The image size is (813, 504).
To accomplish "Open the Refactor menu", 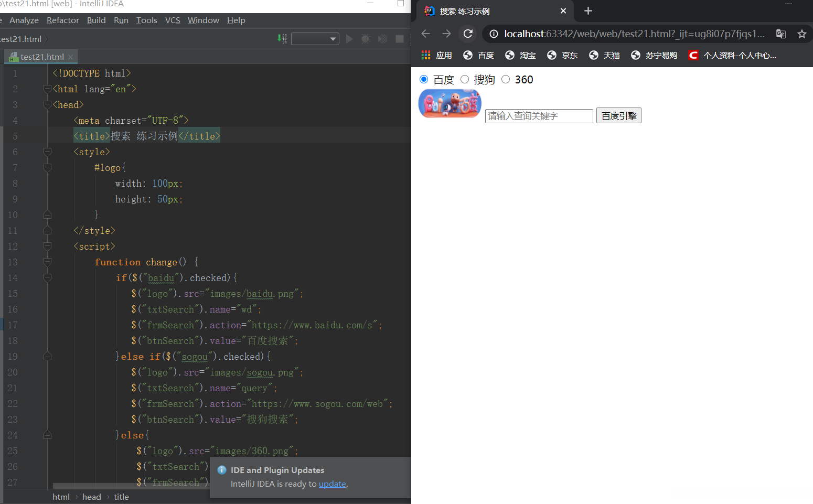I will [x=62, y=20].
